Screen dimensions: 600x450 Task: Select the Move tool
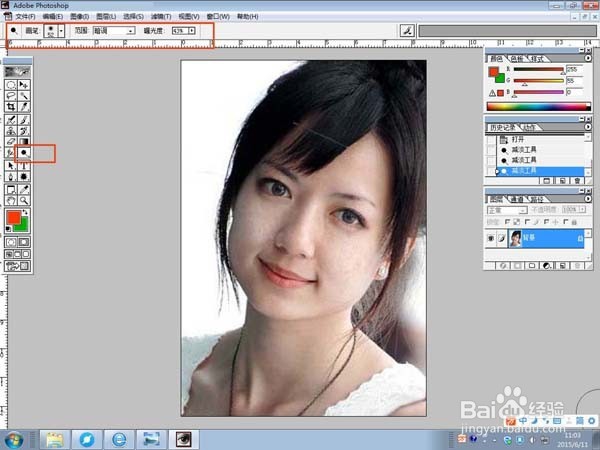[x=24, y=85]
